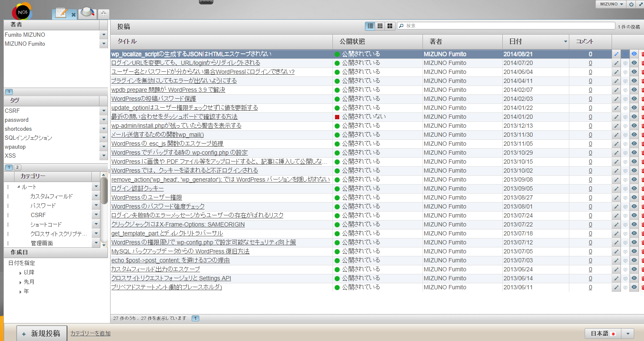Open comments icon for 2013/06/24 post
This screenshot has width=644, height=341.
[625, 270]
